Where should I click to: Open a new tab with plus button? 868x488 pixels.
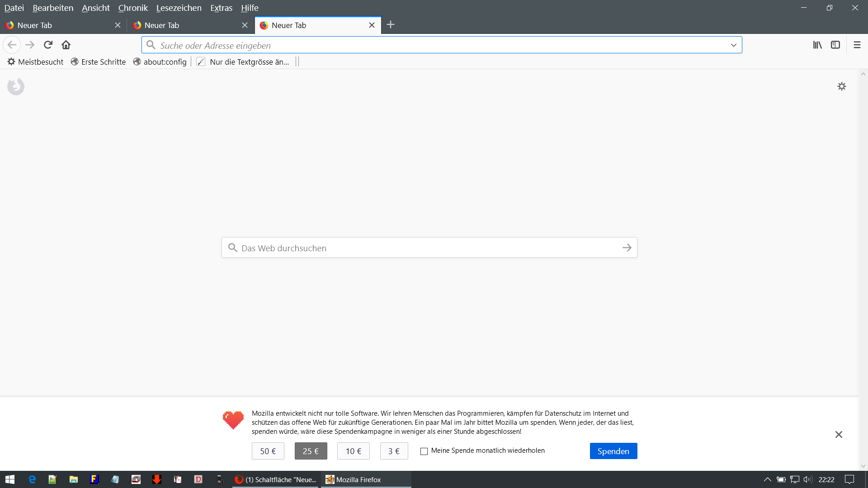[391, 25]
